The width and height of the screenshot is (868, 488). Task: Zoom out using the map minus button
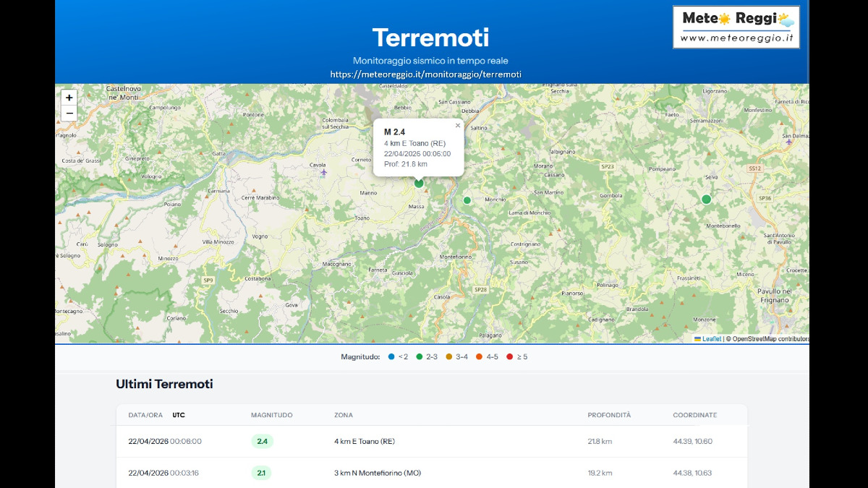point(69,114)
